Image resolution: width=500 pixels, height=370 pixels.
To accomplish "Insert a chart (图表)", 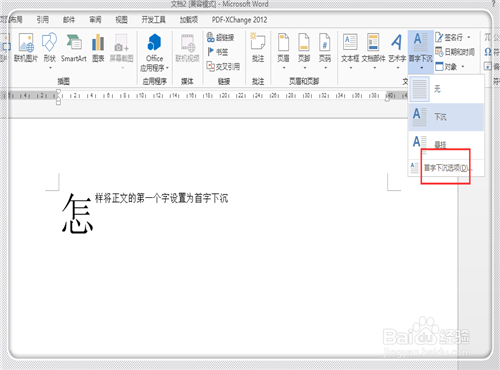I will 98,47.
